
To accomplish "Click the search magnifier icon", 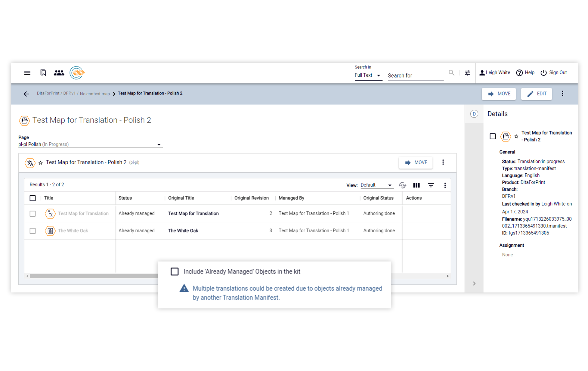I will [x=451, y=73].
